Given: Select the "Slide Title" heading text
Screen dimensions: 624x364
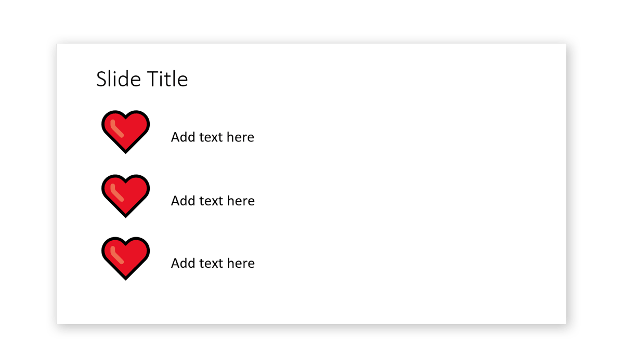Looking at the screenshot, I should coord(142,79).
